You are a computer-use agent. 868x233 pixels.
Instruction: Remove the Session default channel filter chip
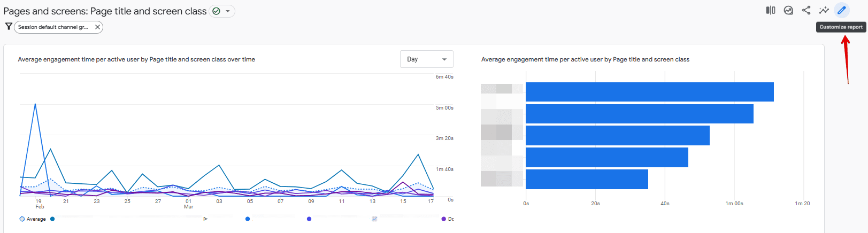[x=97, y=27]
